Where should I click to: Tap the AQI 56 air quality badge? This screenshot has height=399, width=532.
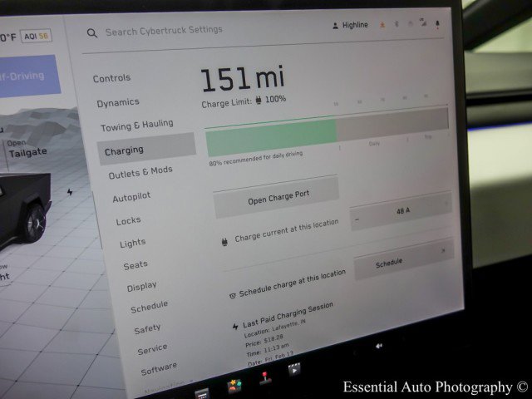click(36, 36)
